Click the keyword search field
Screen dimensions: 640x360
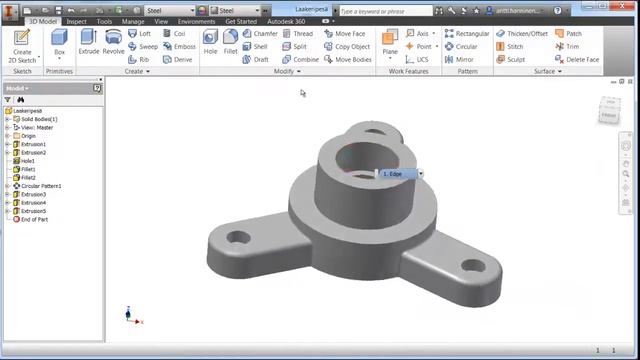(386, 11)
